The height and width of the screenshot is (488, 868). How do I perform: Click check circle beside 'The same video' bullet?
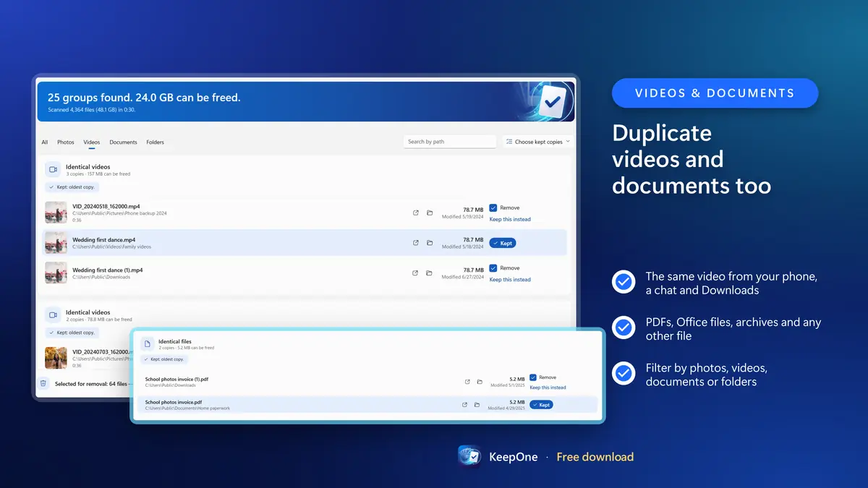624,282
